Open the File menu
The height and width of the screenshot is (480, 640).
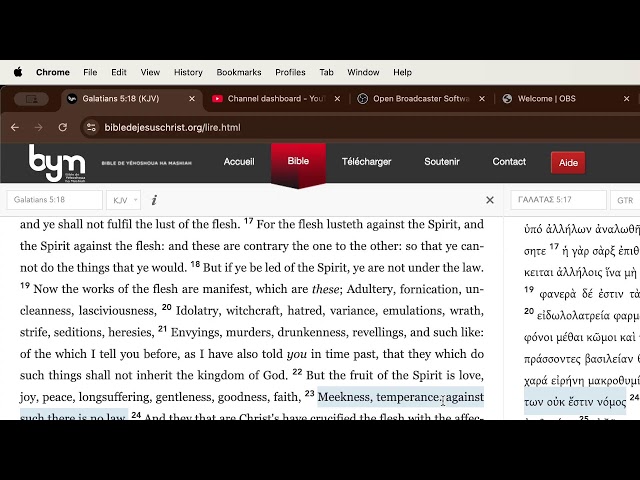click(90, 72)
